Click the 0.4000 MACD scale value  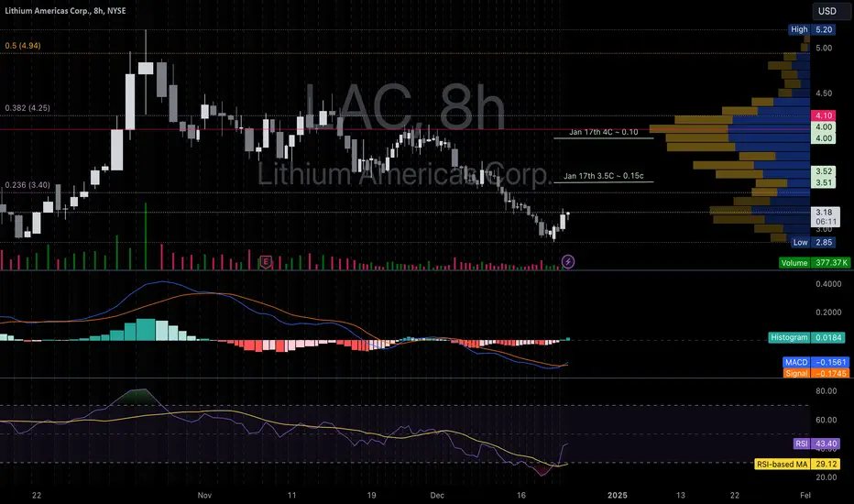point(828,284)
